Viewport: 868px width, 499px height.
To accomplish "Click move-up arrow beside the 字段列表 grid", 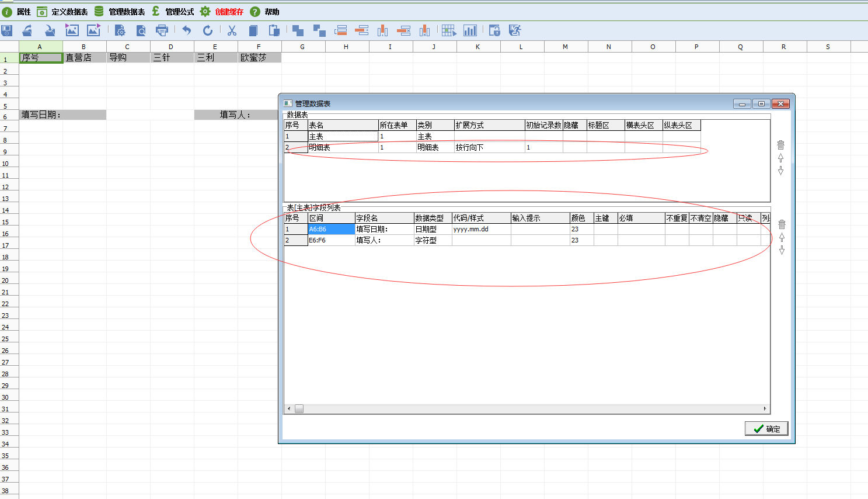I will (782, 237).
